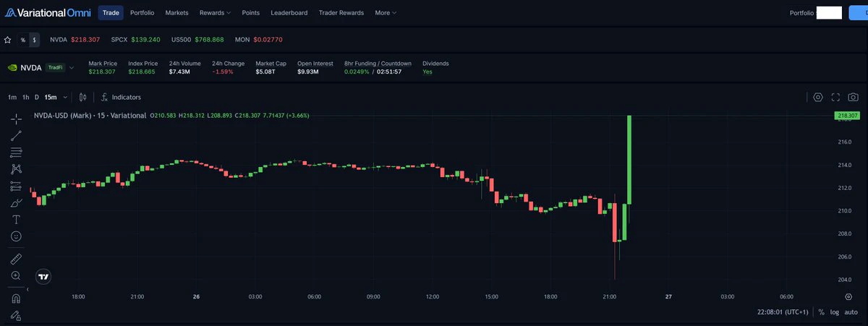
Task: Open the Trader Rewards page
Action: [341, 12]
